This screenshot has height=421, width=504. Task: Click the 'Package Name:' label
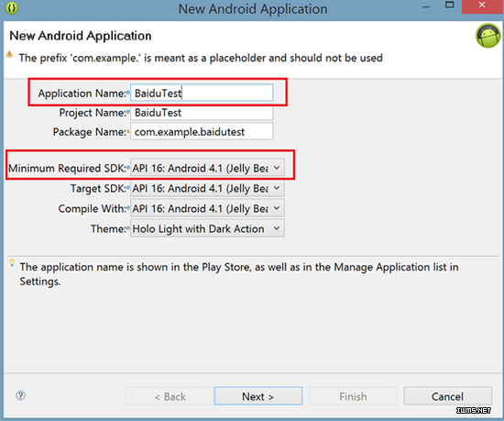pos(90,132)
